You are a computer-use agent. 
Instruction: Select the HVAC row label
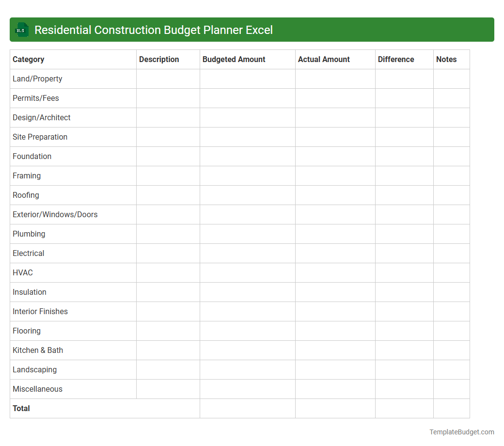[22, 272]
